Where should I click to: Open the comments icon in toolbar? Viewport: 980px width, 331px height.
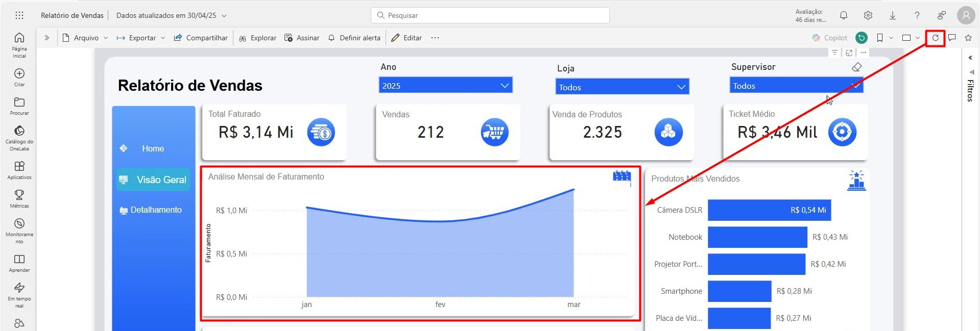952,38
